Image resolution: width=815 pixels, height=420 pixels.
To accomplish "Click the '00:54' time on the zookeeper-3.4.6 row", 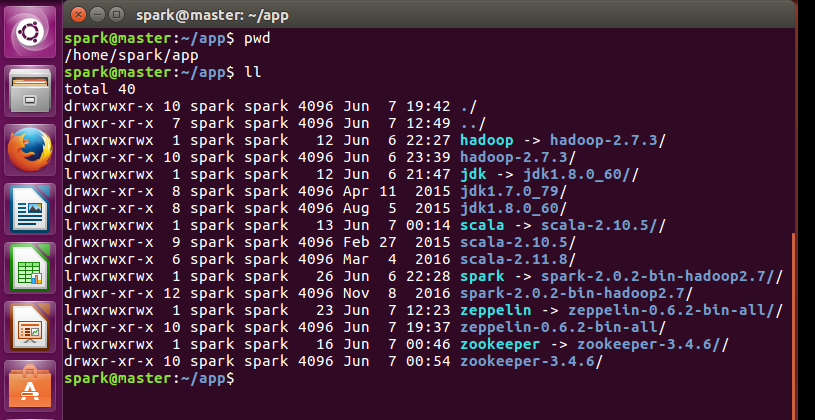I will coord(428,361).
